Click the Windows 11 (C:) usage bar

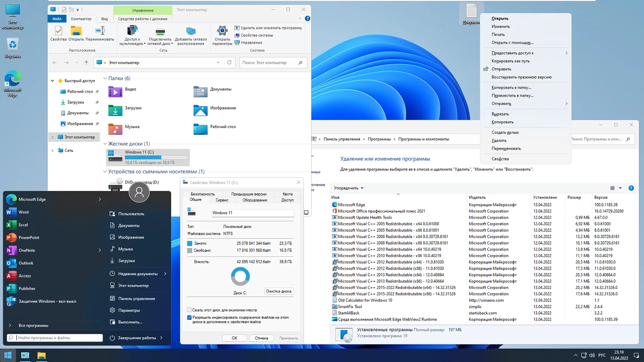coord(156,157)
